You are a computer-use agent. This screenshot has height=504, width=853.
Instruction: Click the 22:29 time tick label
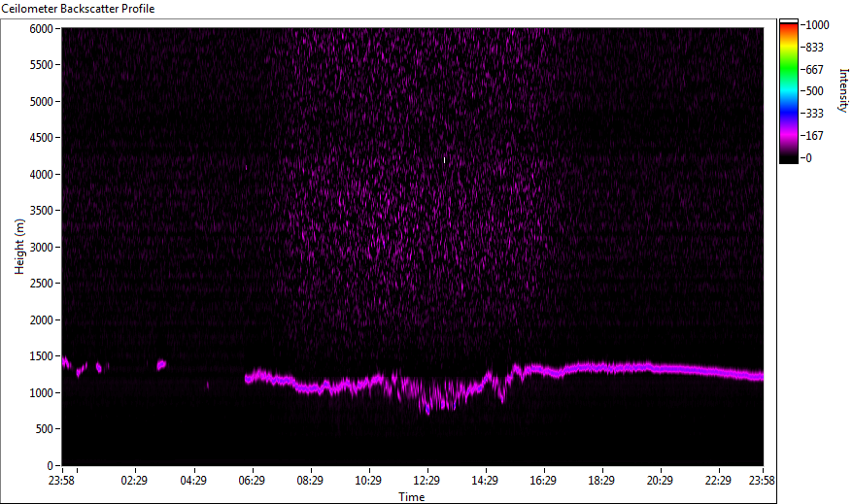718,481
